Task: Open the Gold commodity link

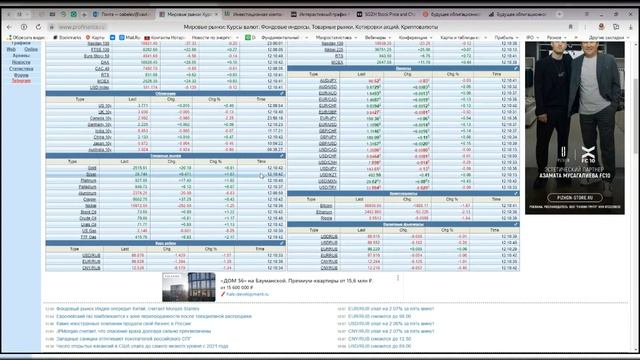Action: tap(92, 168)
